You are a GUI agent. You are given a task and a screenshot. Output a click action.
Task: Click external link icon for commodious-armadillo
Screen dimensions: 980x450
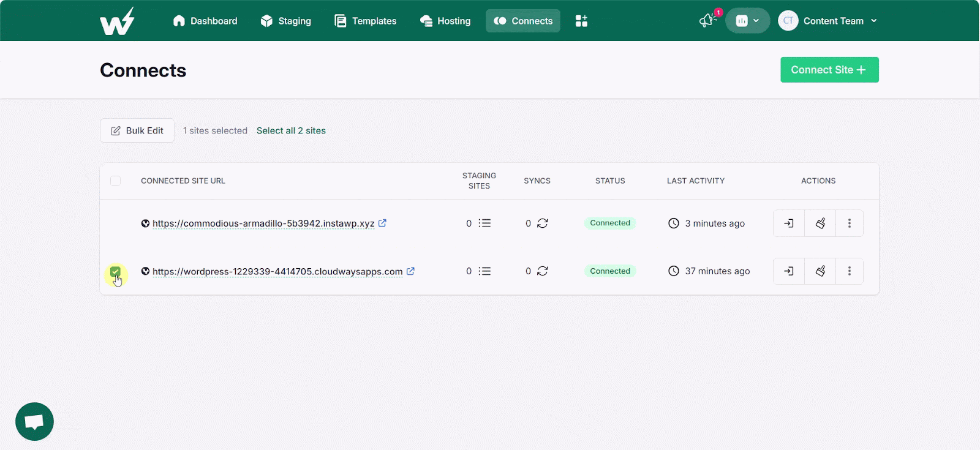pyautogui.click(x=382, y=223)
